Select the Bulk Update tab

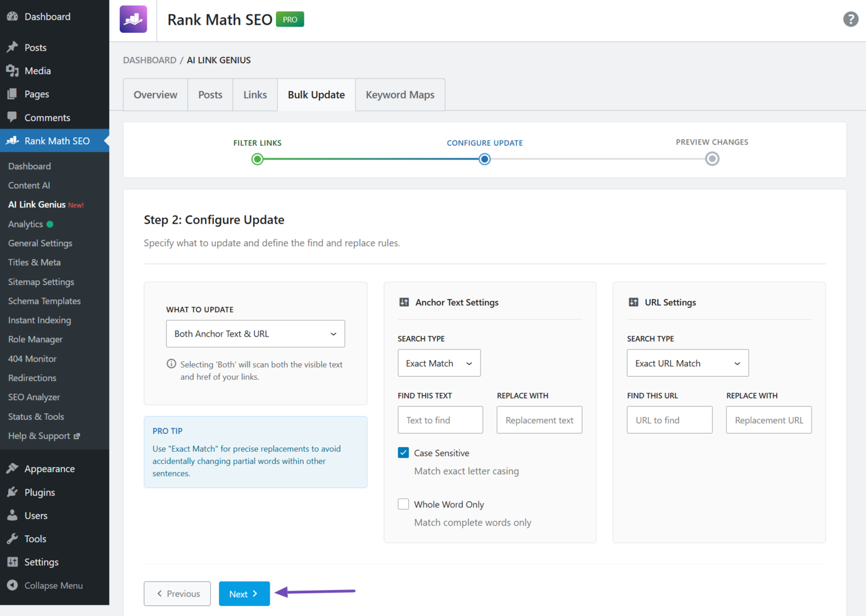(x=316, y=95)
